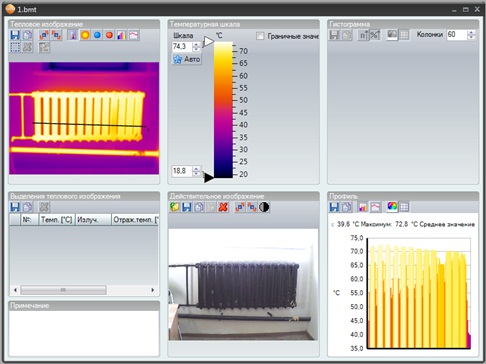This screenshot has height=364, width=486.
Task: Click the Авто scale button
Action: [x=187, y=59]
